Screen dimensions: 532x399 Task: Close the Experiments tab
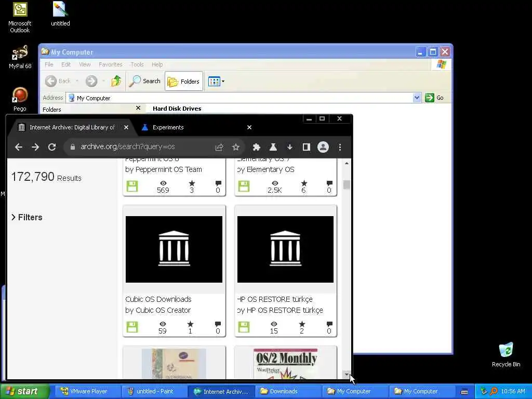[x=249, y=127]
